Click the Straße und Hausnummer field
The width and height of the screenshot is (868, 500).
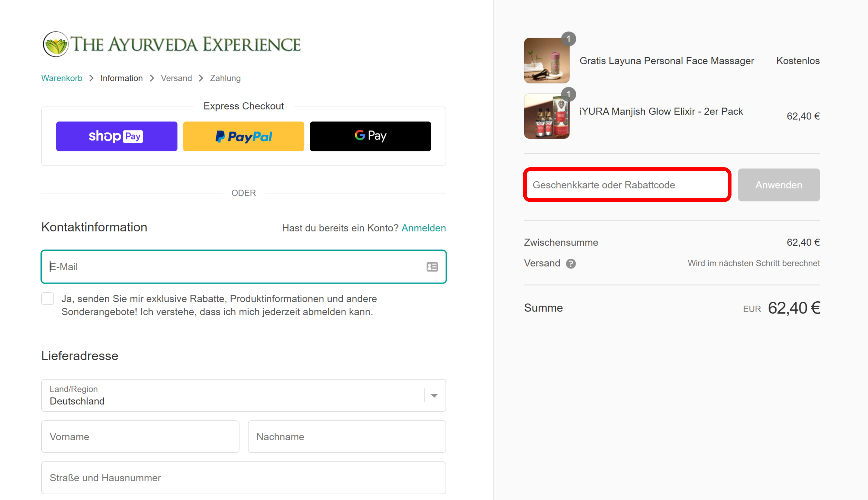[x=243, y=478]
